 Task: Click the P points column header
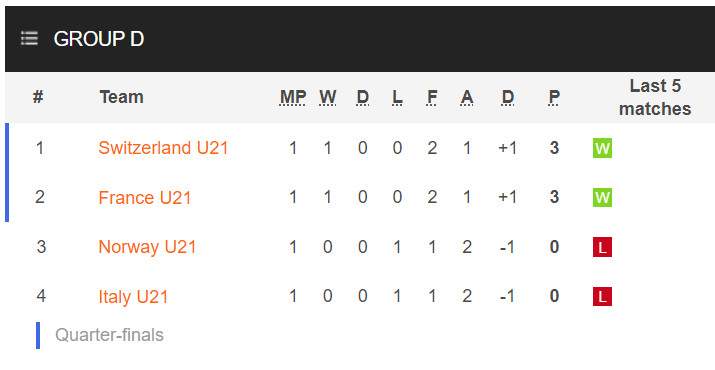coord(554,97)
